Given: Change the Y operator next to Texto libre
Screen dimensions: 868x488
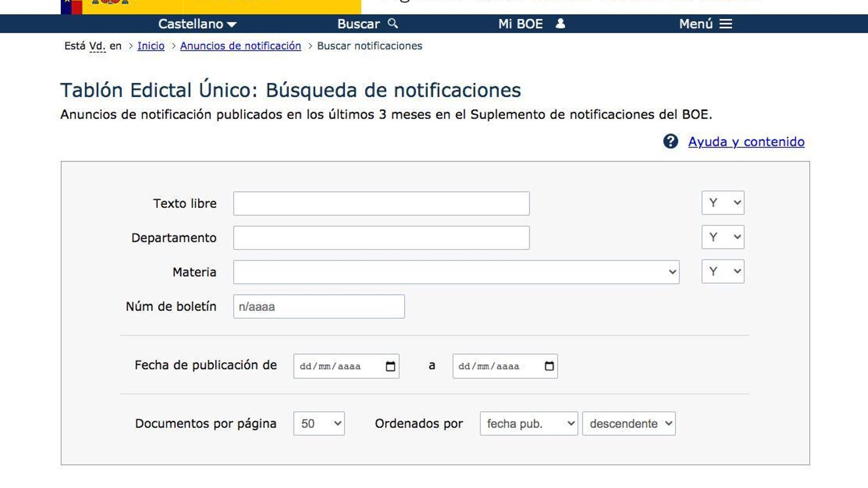Looking at the screenshot, I should click(x=723, y=203).
